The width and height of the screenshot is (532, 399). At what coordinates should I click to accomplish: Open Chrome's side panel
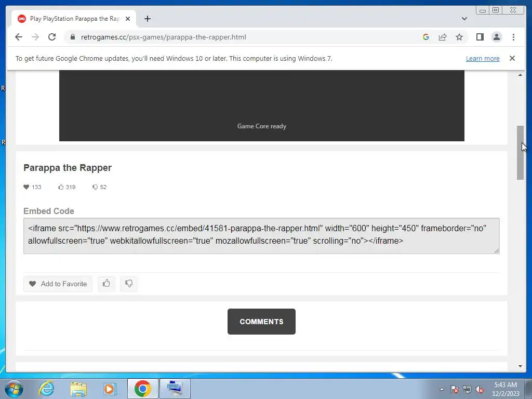click(x=480, y=37)
